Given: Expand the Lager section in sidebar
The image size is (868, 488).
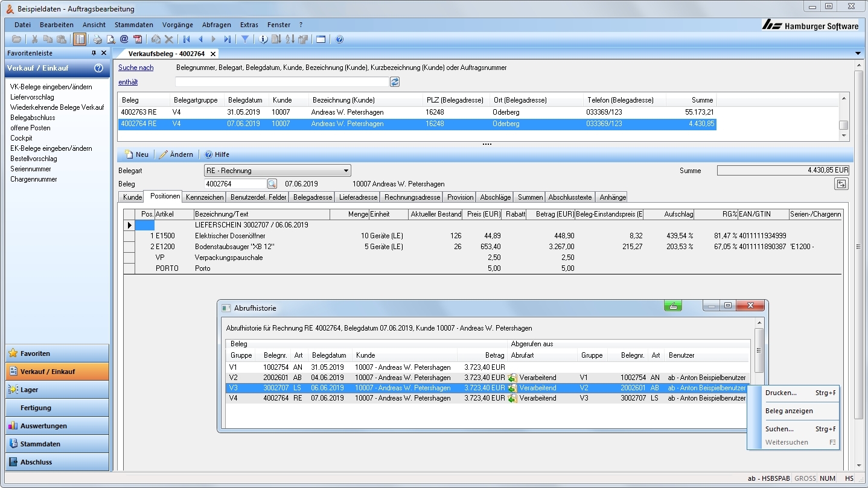Looking at the screenshot, I should [57, 390].
